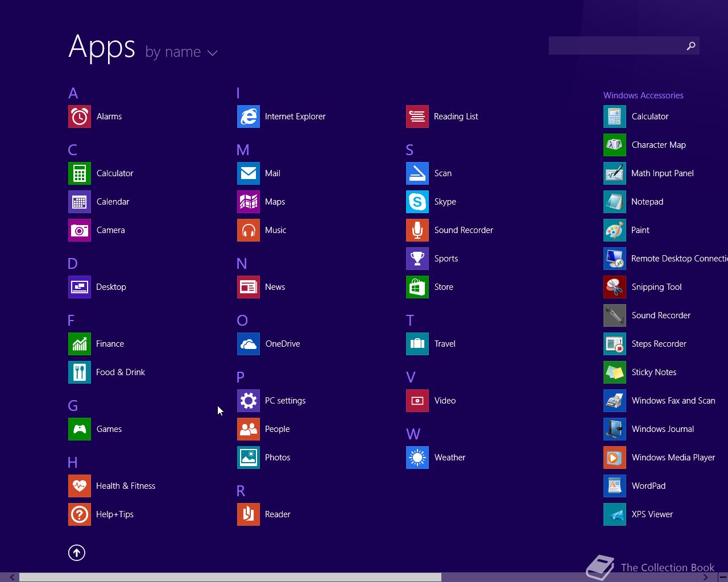Open Snipping Tool icon

pos(615,287)
